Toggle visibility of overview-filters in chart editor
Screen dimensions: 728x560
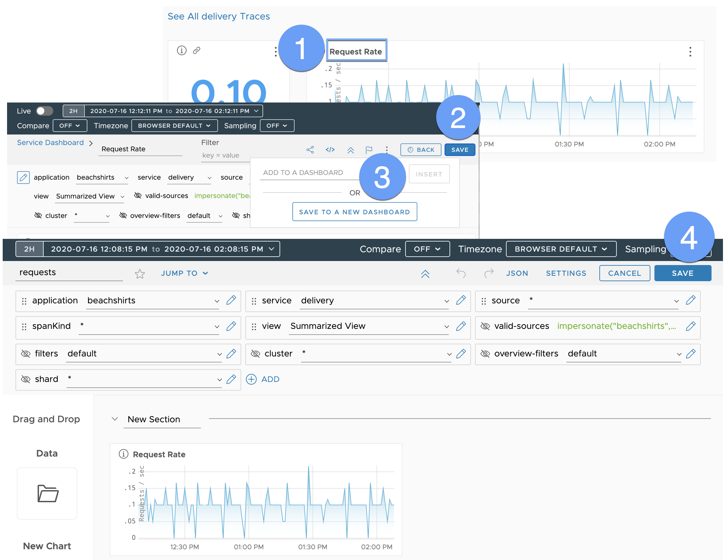click(x=123, y=215)
